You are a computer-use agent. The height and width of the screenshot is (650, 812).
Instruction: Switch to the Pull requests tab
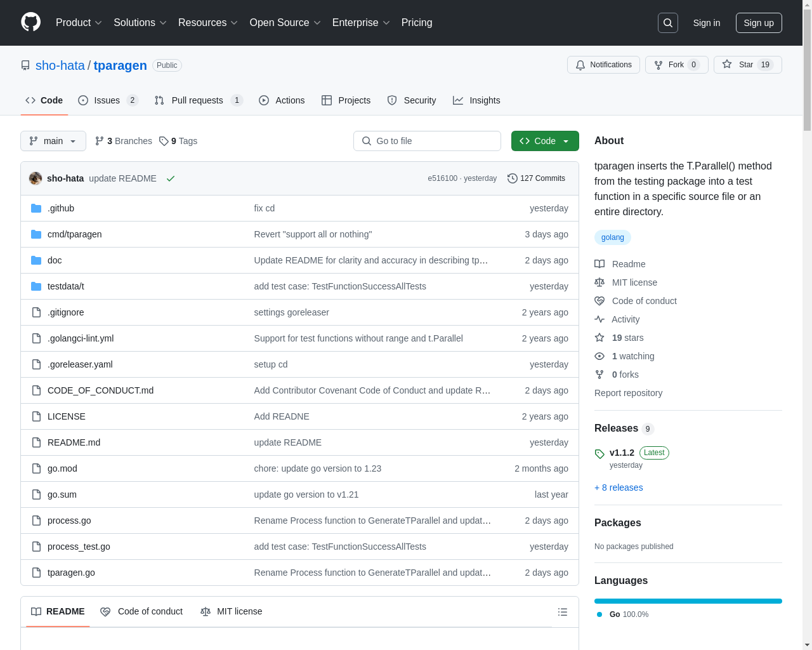point(199,100)
